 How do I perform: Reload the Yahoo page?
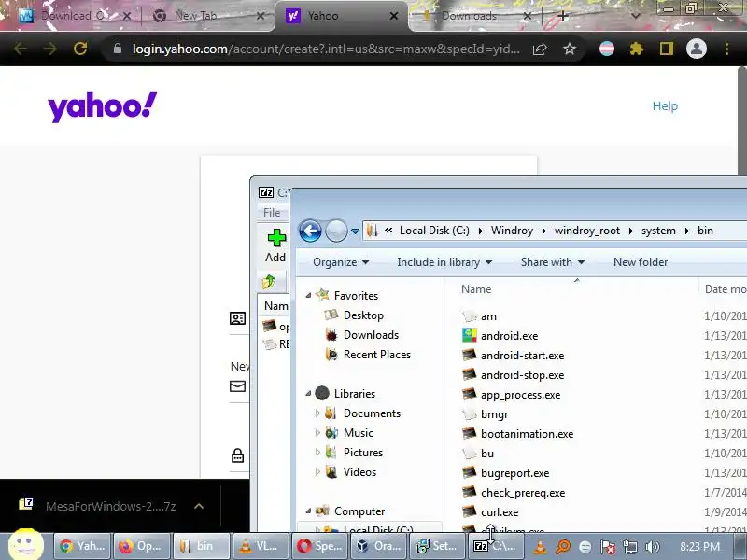pyautogui.click(x=80, y=49)
